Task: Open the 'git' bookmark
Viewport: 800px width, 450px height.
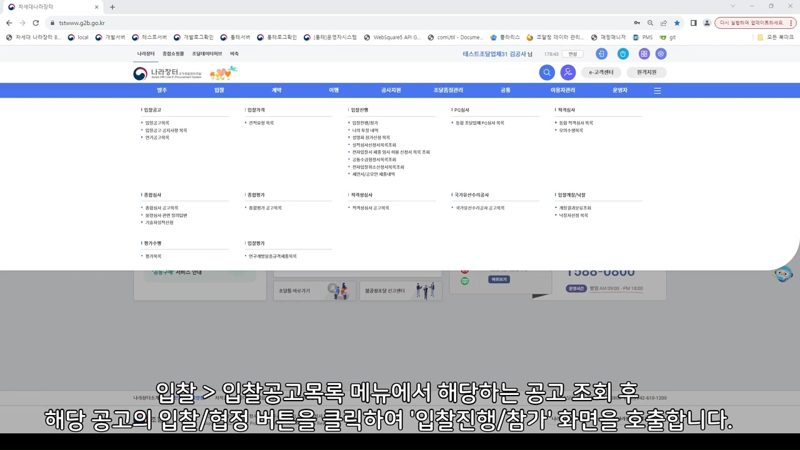Action: (x=668, y=37)
